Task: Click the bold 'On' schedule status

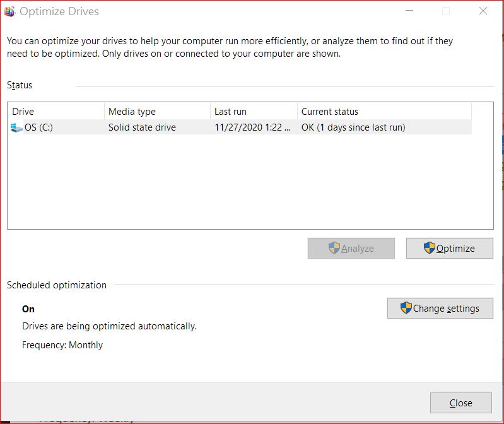Action: pos(28,309)
